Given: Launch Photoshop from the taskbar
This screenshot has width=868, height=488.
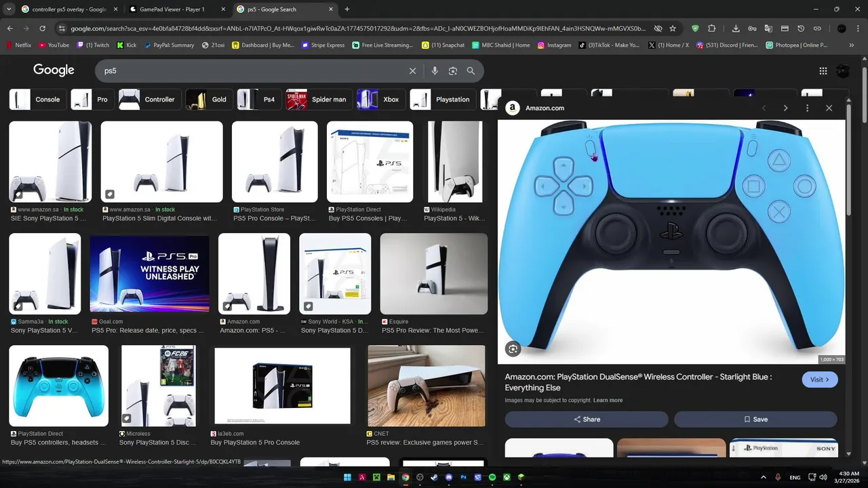Looking at the screenshot, I should tap(464, 477).
